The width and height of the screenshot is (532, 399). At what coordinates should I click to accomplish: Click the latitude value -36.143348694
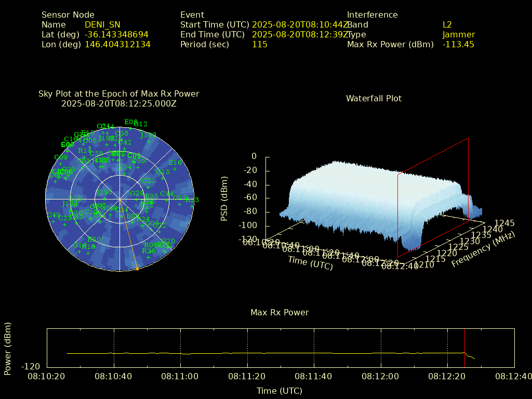click(x=116, y=34)
